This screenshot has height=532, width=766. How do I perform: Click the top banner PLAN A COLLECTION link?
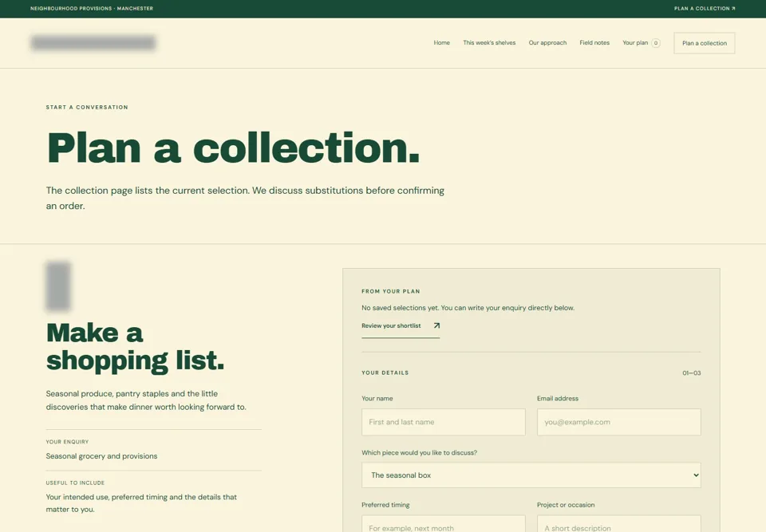705,8
